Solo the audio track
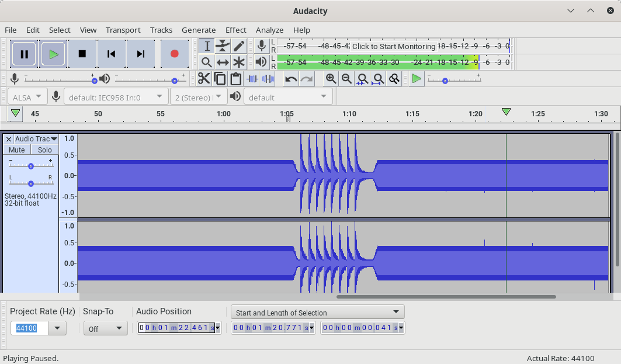The width and height of the screenshot is (621, 364). click(x=44, y=150)
